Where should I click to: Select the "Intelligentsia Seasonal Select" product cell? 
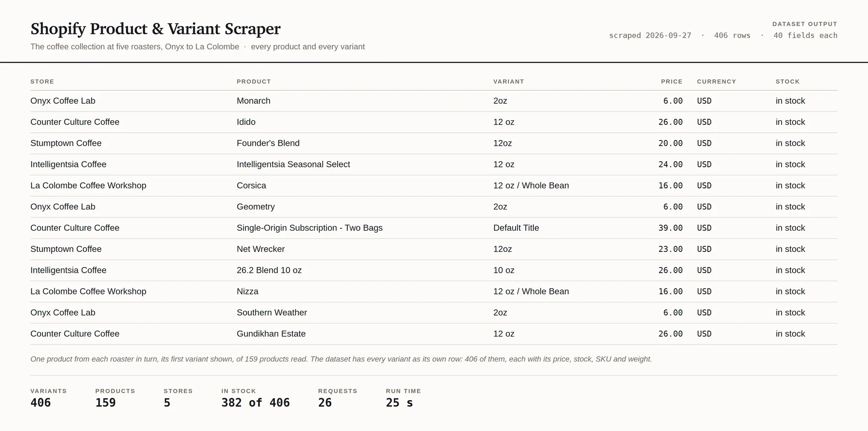coord(293,165)
